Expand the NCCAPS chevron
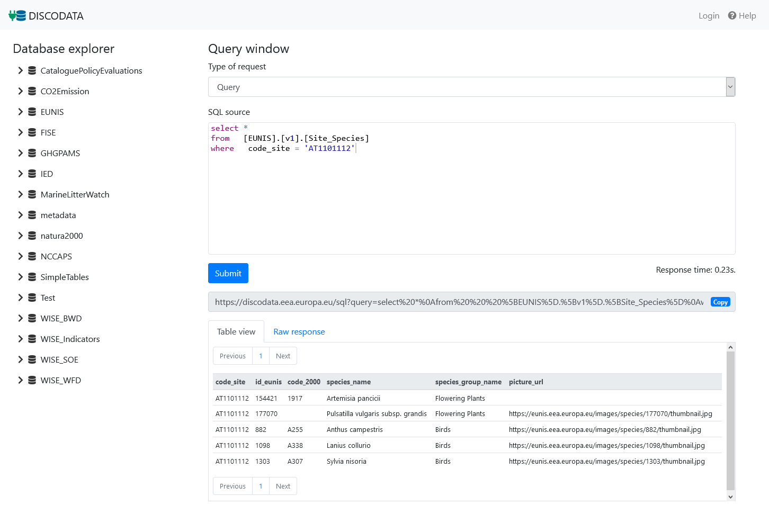The image size is (769, 532). tap(20, 256)
